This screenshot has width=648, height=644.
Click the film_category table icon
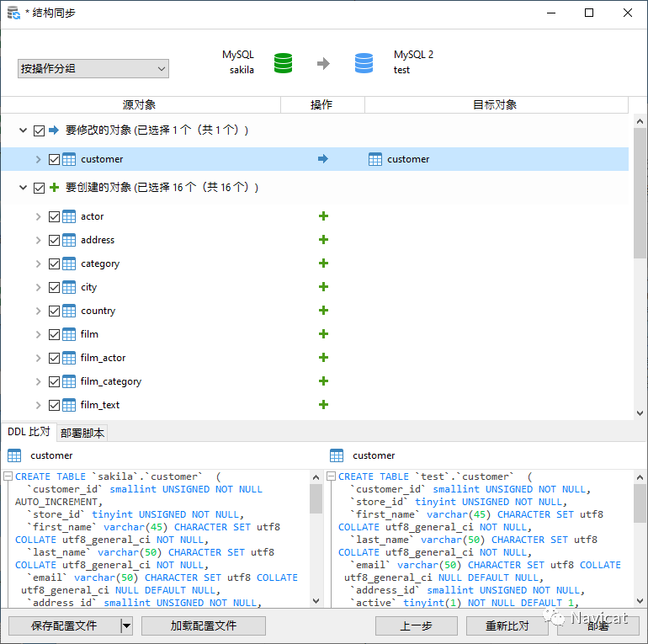coord(69,381)
